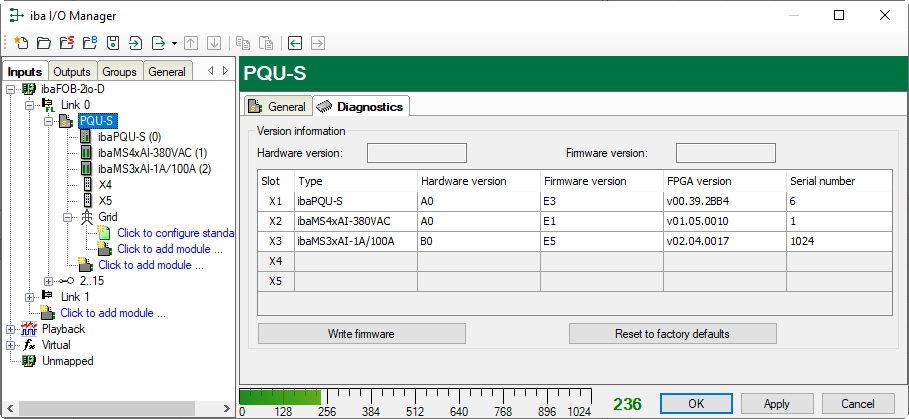Select the PQU-S tree item
909x419 pixels.
(x=99, y=121)
